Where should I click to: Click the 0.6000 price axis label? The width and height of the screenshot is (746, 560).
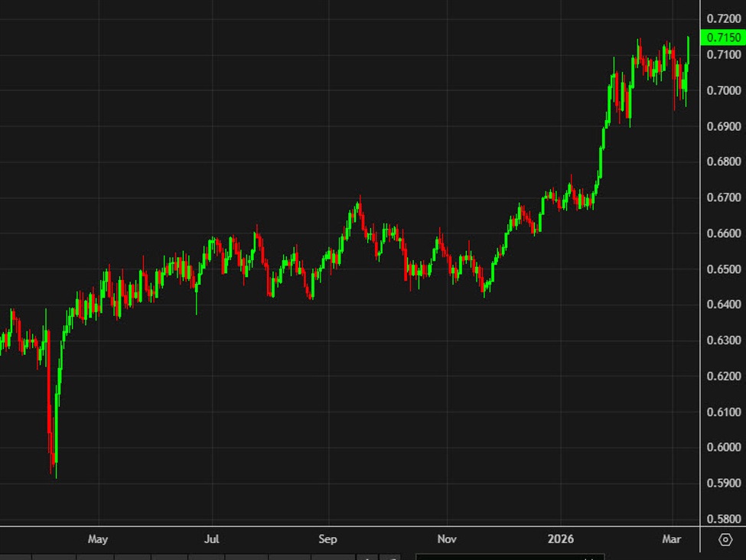722,448
